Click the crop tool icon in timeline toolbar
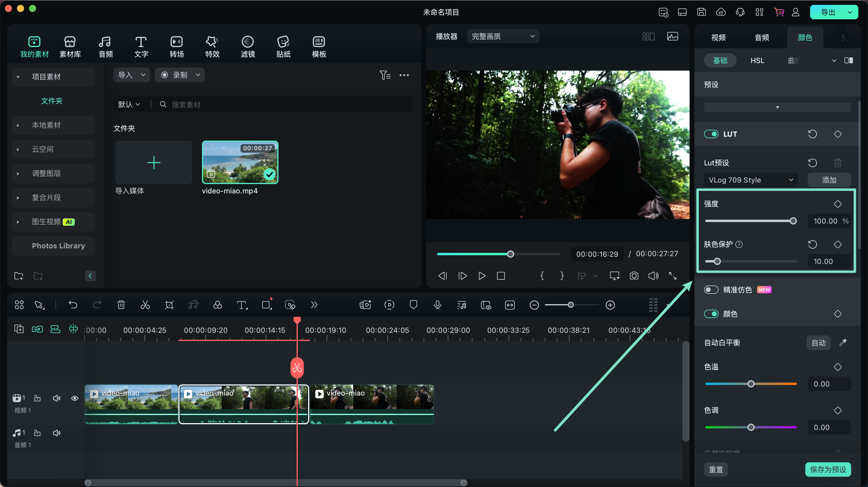This screenshot has height=487, width=868. (169, 305)
